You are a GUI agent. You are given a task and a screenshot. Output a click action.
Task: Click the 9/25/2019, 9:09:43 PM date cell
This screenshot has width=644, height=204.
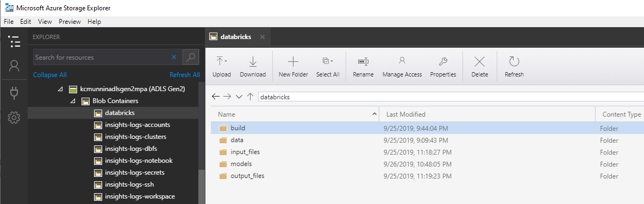click(415, 140)
